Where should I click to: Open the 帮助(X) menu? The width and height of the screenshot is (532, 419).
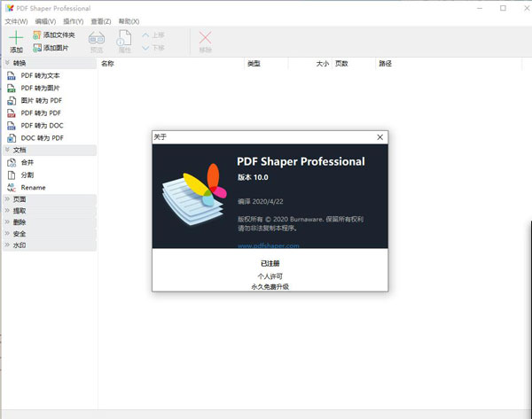coord(129,21)
